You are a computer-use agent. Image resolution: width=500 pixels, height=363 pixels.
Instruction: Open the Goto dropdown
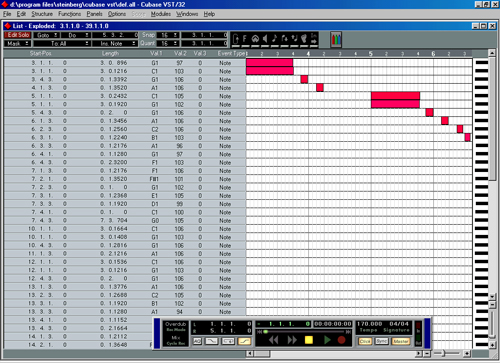pyautogui.click(x=46, y=35)
